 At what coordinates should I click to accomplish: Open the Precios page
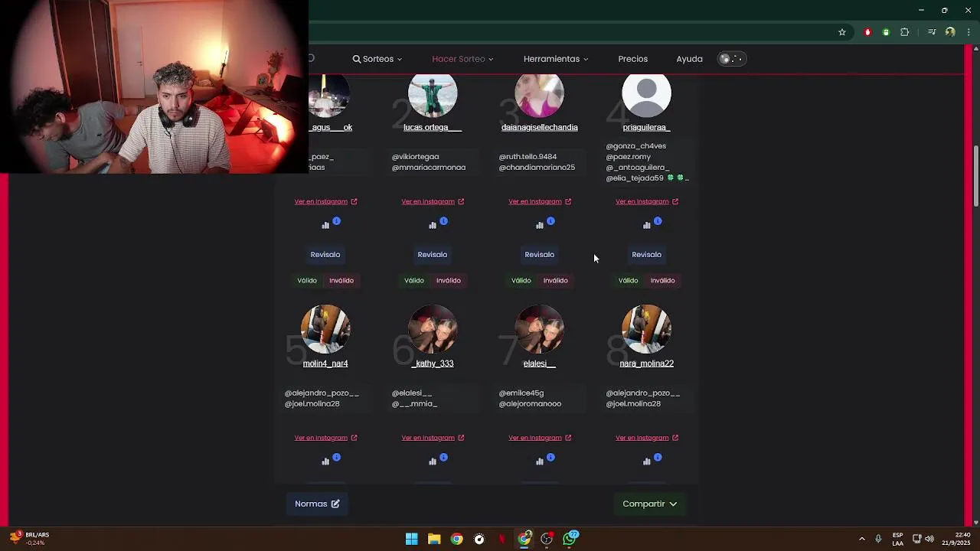(633, 59)
